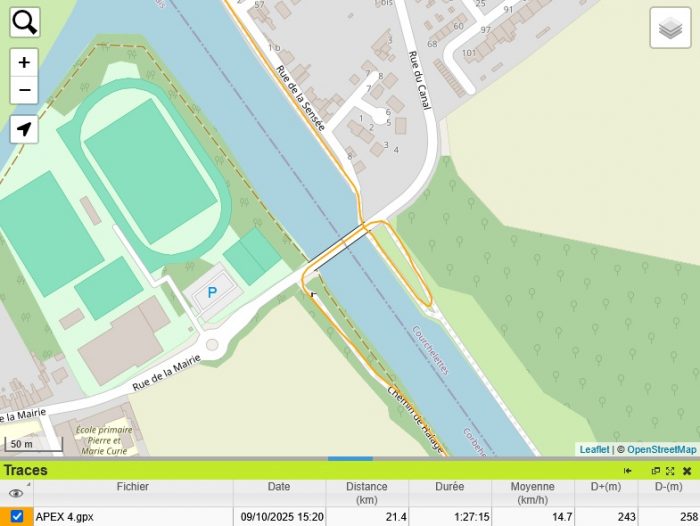Open the OpenStreetMap copyright link
Viewport: 700px width, 526px height.
point(662,449)
